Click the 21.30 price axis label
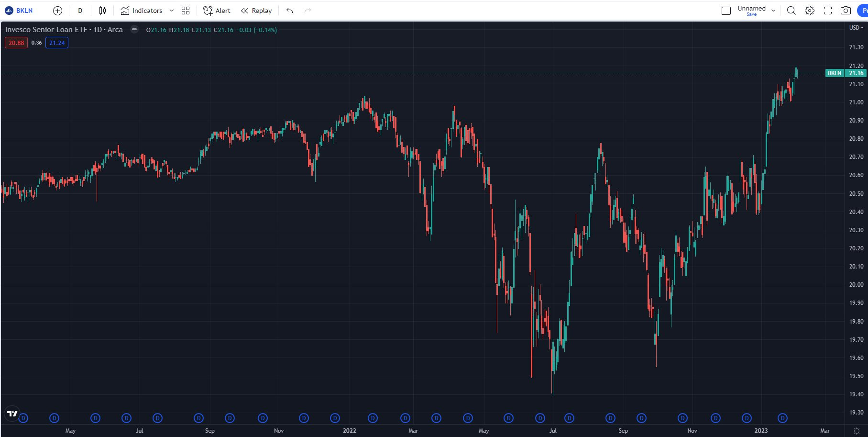This screenshot has width=868, height=437. [856, 47]
